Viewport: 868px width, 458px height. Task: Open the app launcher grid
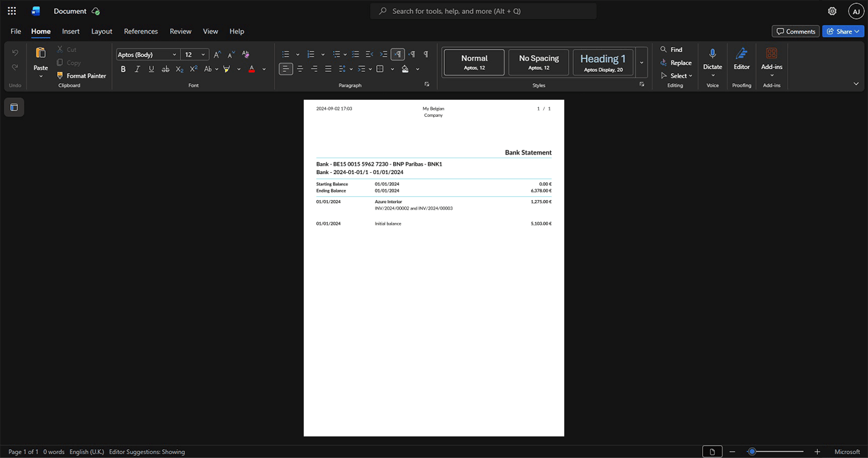tap(11, 11)
